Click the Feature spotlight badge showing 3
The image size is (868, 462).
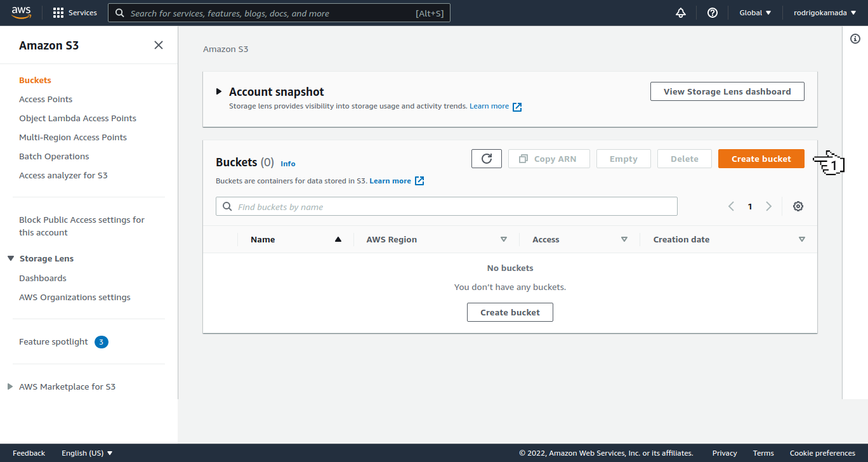tap(101, 341)
